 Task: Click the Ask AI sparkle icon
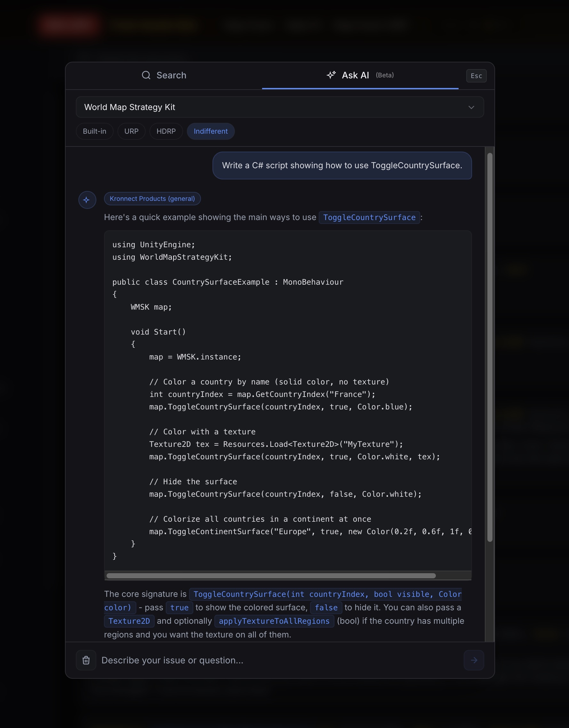(x=331, y=75)
